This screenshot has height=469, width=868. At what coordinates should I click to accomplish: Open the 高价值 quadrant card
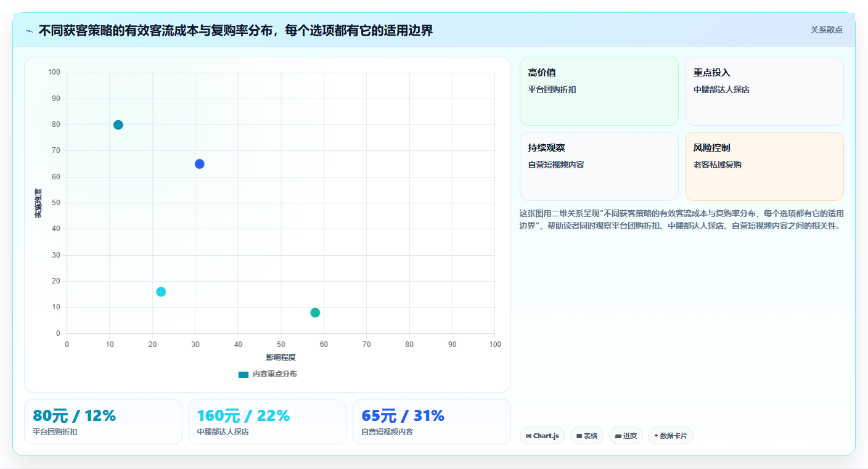[599, 91]
